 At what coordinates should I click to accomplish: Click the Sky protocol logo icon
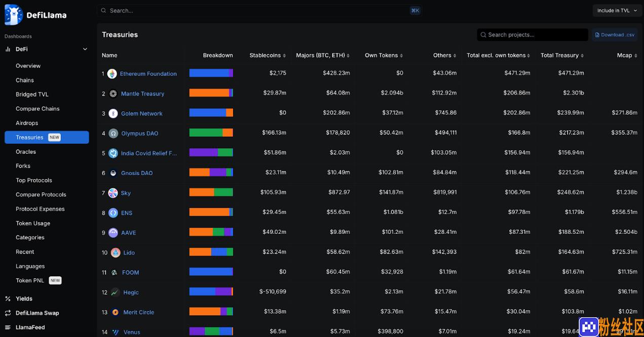(x=113, y=193)
